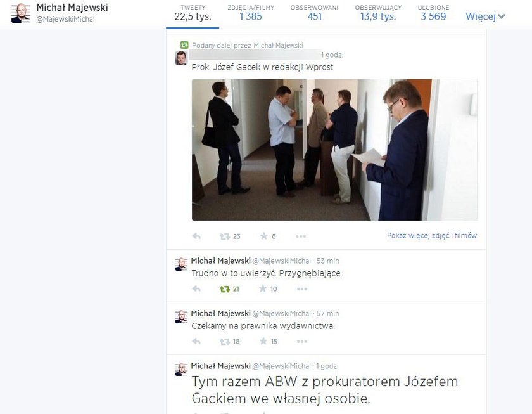Click 'Pokaż więcej zdjęć i filmów' link

click(x=432, y=235)
